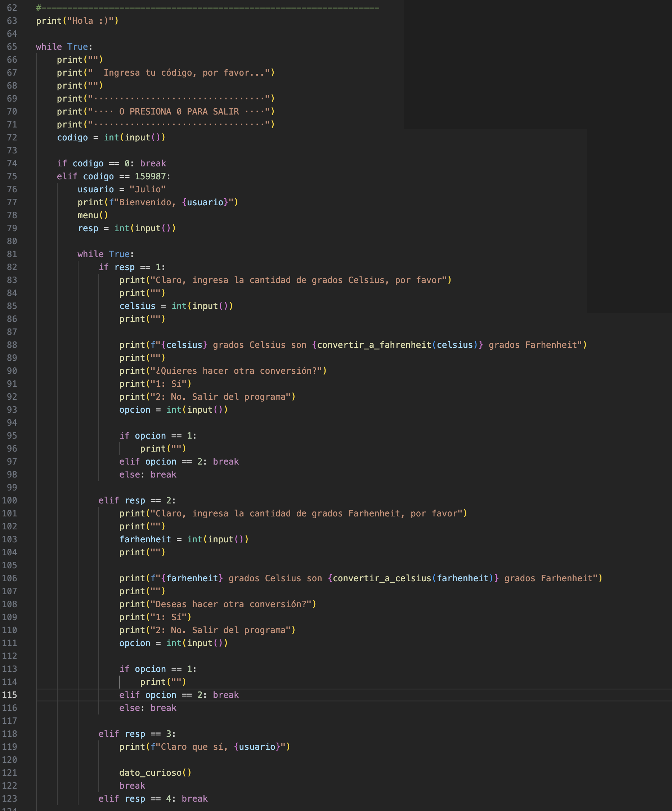
Task: Click line number 62 in the gutter
Action: 12,8
